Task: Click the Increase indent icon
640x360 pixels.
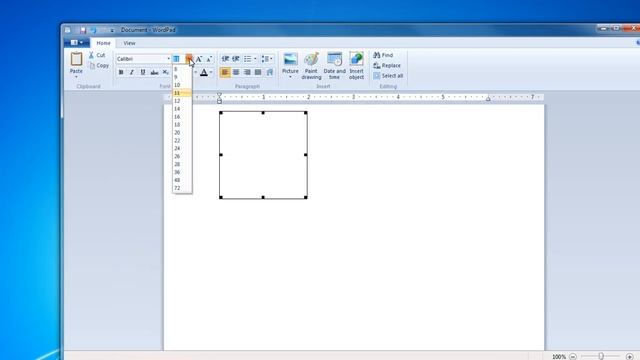Action: [x=236, y=59]
